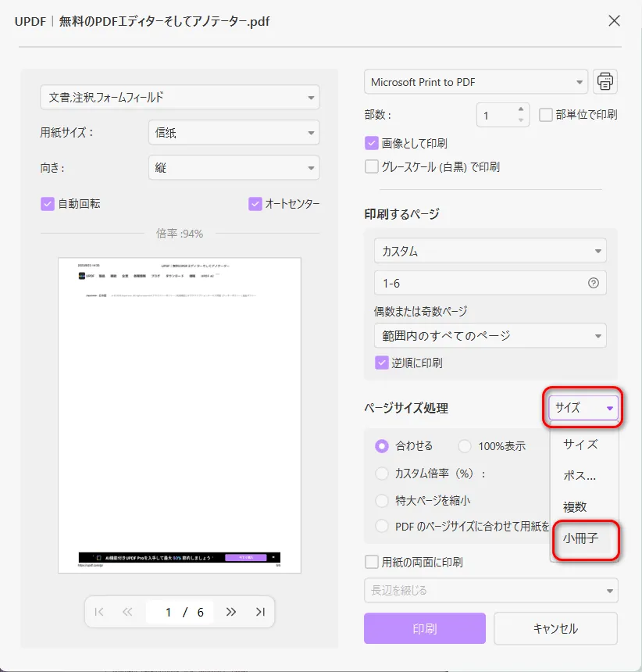Click the current page number 1 field

pyautogui.click(x=169, y=612)
